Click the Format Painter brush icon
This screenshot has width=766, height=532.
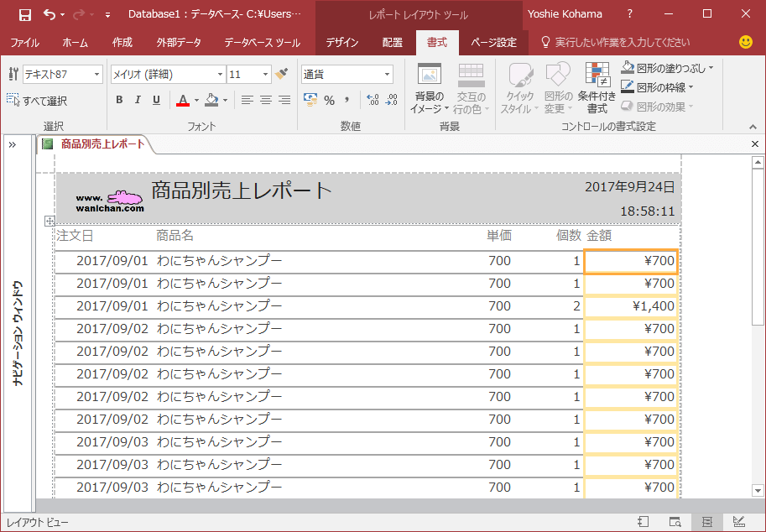point(281,74)
